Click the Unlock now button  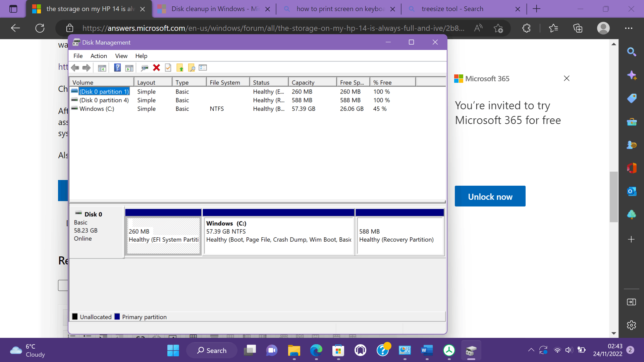(x=490, y=196)
